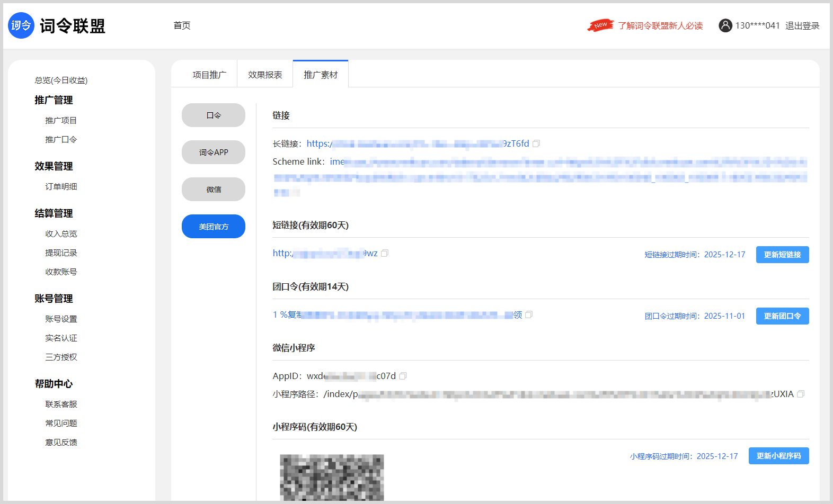
Task: Open 了解词令联盟新人必读 link
Action: click(660, 25)
